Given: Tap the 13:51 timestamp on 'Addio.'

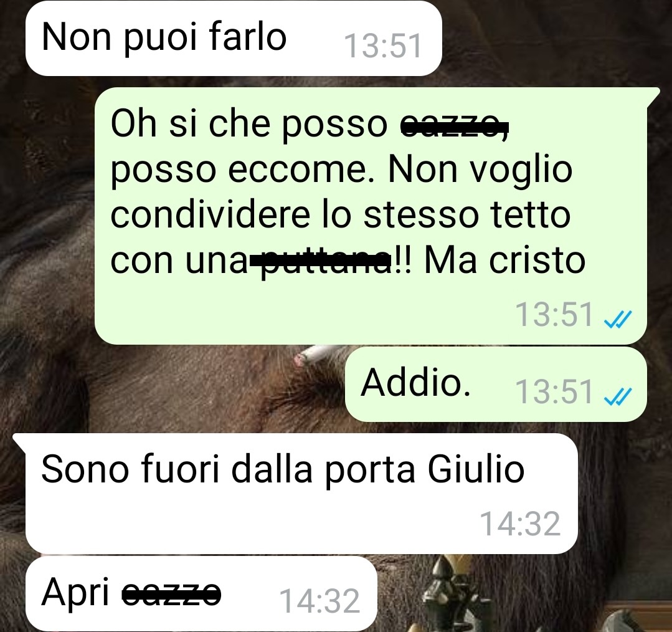Looking at the screenshot, I should [x=554, y=392].
